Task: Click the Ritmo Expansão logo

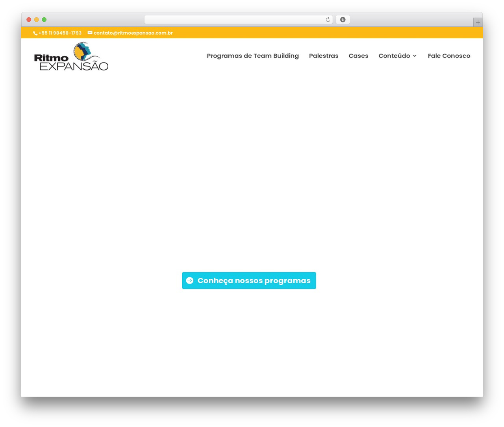Action: pyautogui.click(x=71, y=56)
